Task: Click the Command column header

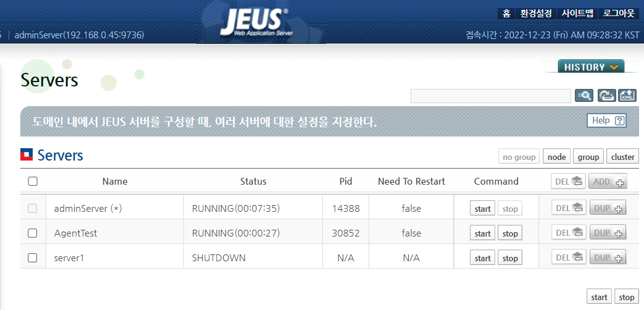Action: 496,182
